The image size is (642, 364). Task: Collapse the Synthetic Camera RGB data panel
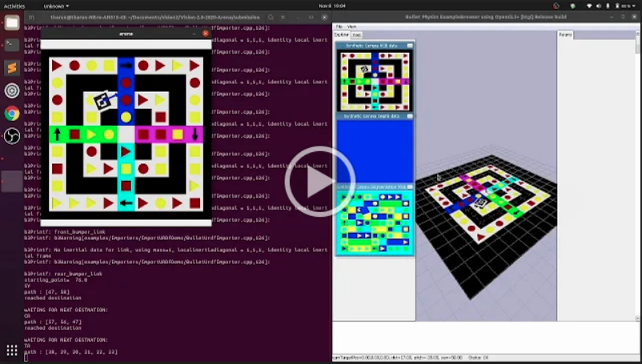tap(410, 46)
